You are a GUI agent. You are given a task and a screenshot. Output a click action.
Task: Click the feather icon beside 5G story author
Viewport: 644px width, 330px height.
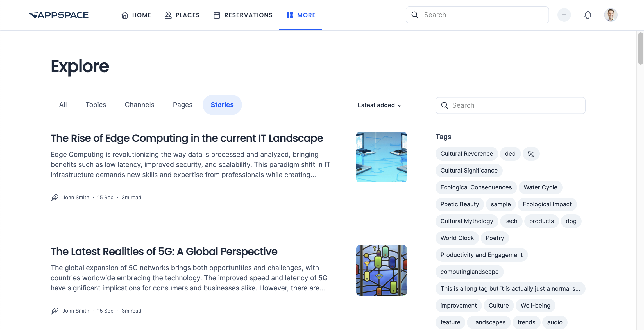click(x=55, y=311)
